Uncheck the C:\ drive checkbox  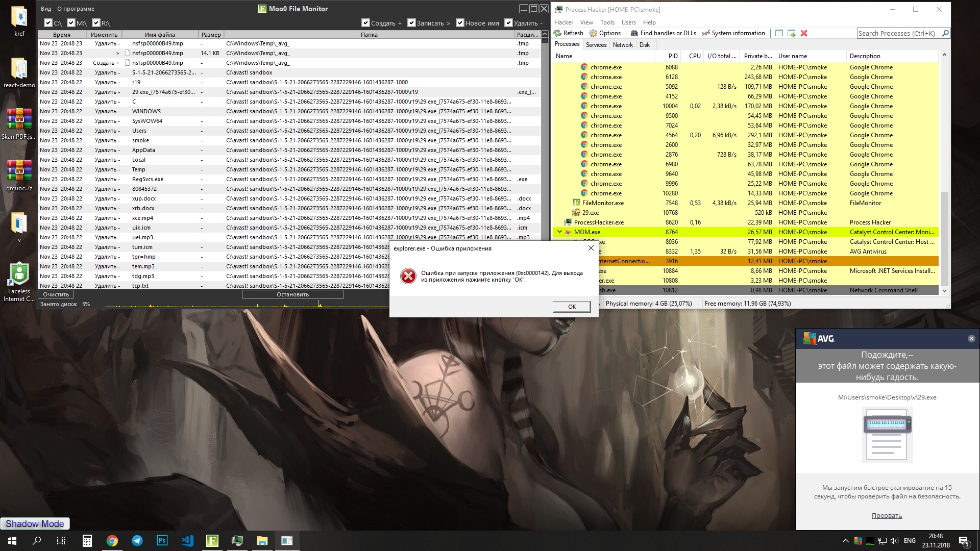pyautogui.click(x=48, y=23)
